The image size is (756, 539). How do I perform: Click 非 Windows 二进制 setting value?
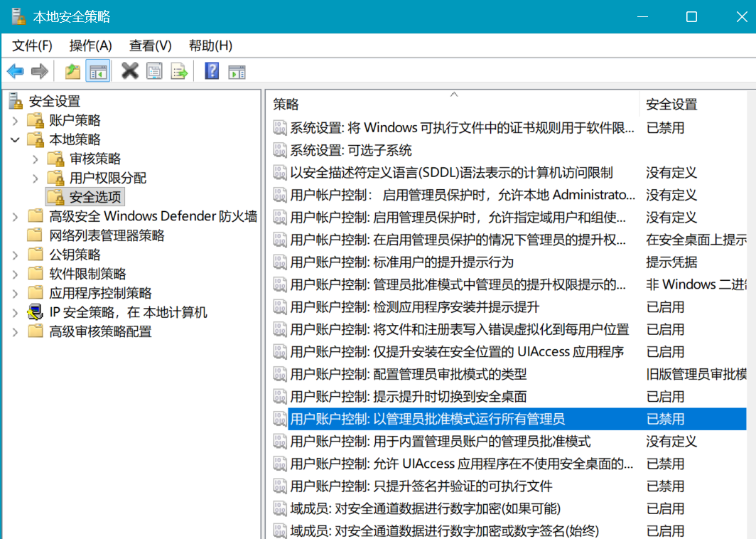[x=696, y=284]
